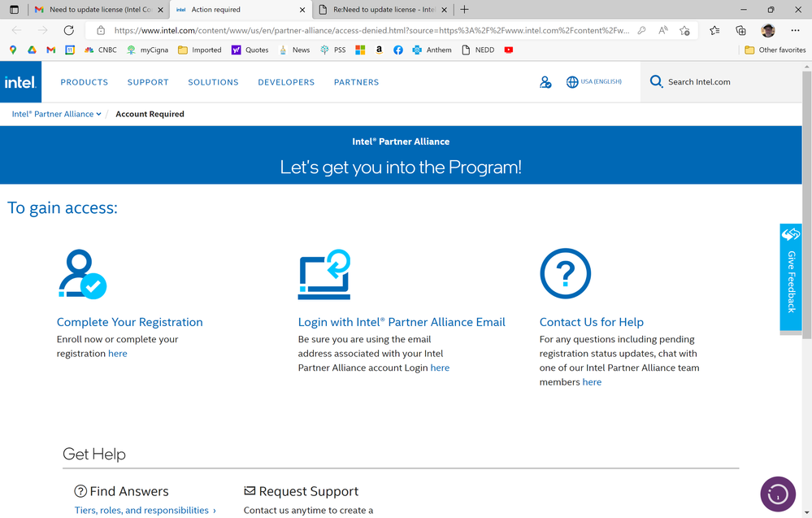Go back in browser
This screenshot has height=518, width=812.
point(16,31)
